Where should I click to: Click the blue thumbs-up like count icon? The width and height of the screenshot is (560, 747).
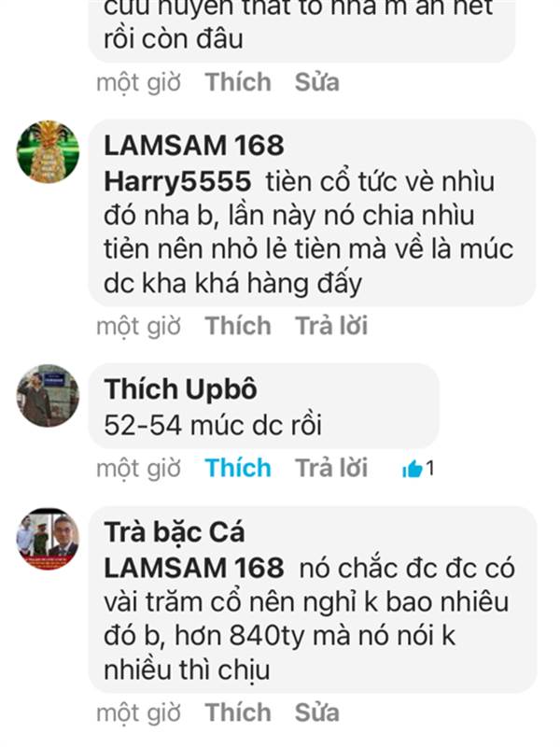pos(413,469)
